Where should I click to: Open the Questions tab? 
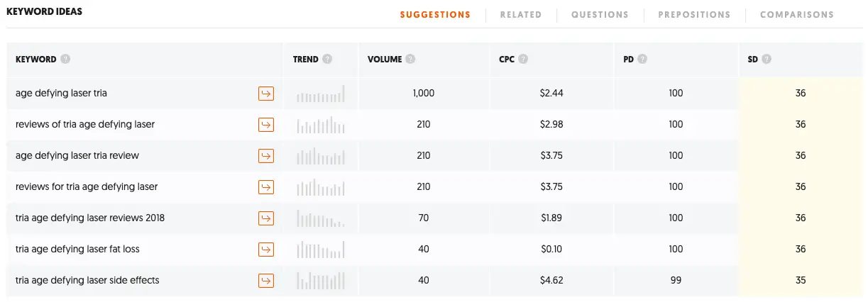pos(600,14)
